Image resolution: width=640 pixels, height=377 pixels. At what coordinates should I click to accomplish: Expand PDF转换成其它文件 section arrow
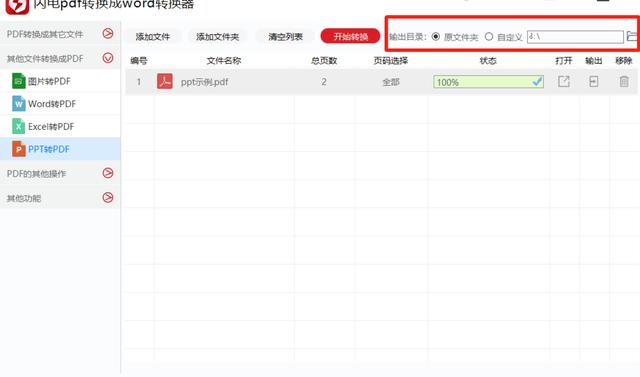click(x=108, y=33)
